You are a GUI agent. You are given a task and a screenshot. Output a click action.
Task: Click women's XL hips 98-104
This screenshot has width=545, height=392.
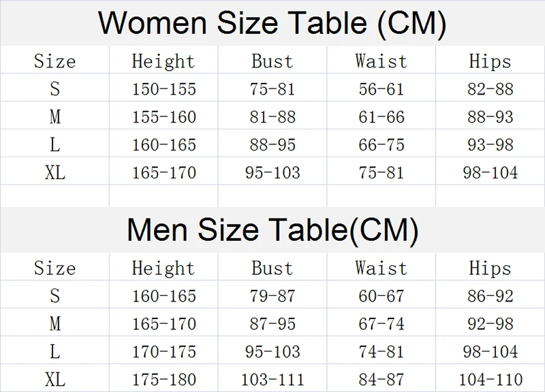coord(490,172)
